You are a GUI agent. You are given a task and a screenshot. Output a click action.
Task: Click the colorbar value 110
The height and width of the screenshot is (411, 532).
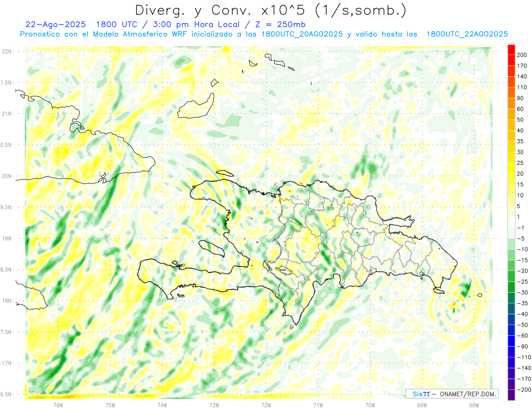click(521, 87)
